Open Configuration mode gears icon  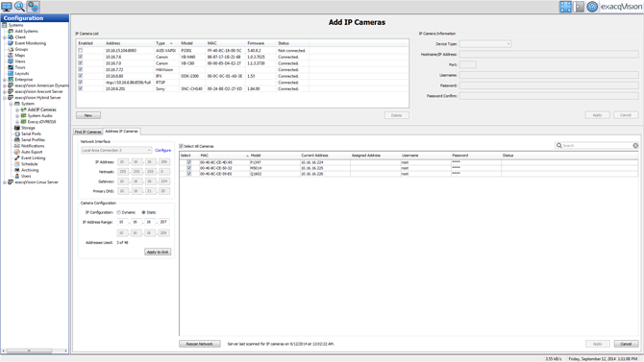(x=34, y=7)
